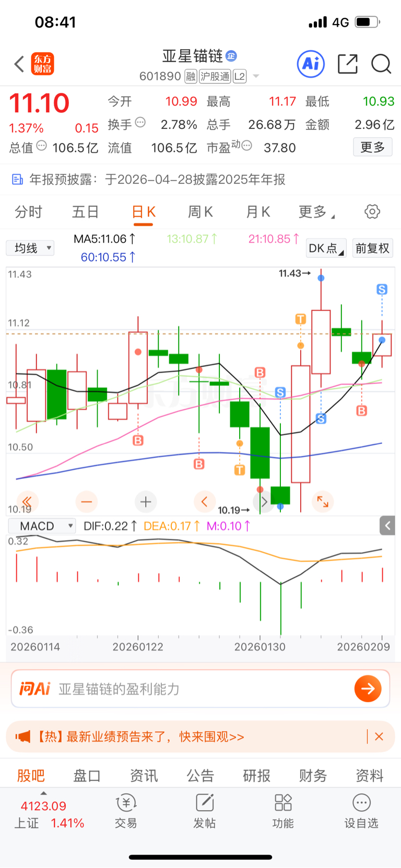Switch to 月K chart tab
This screenshot has height=868, width=401.
(x=258, y=211)
